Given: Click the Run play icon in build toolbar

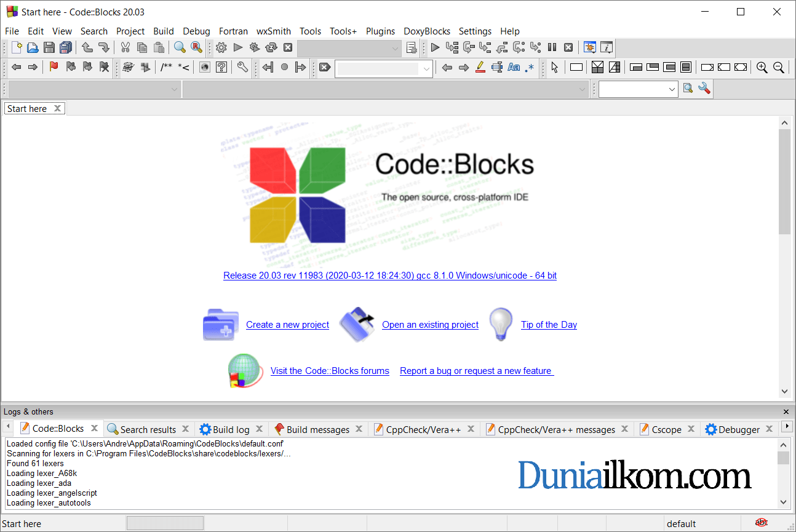Looking at the screenshot, I should (x=238, y=47).
